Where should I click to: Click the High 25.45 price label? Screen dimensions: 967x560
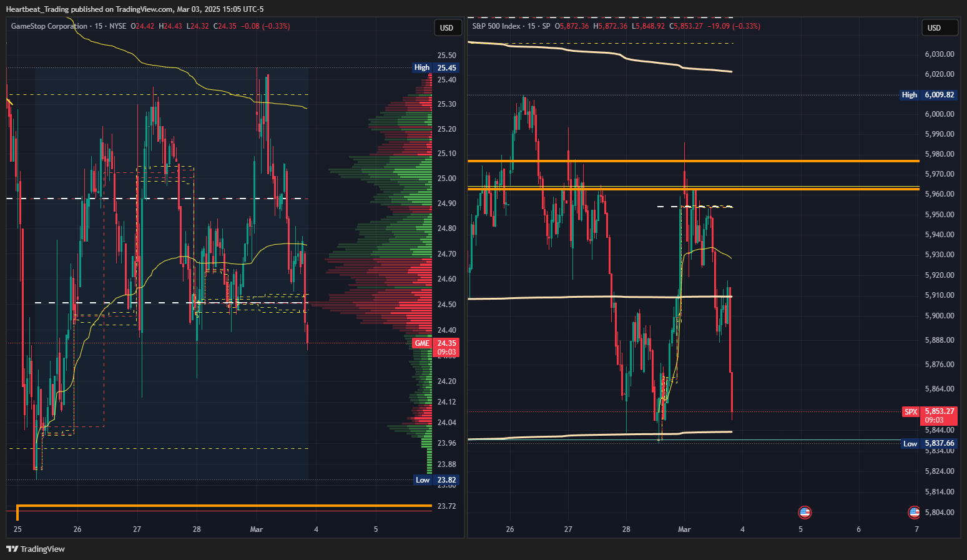[x=436, y=67]
